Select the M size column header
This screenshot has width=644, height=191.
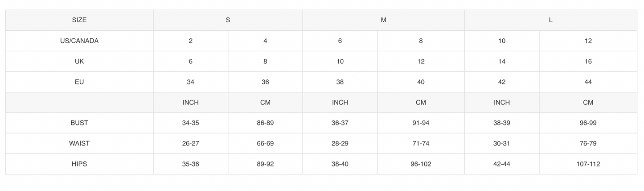[x=383, y=20]
